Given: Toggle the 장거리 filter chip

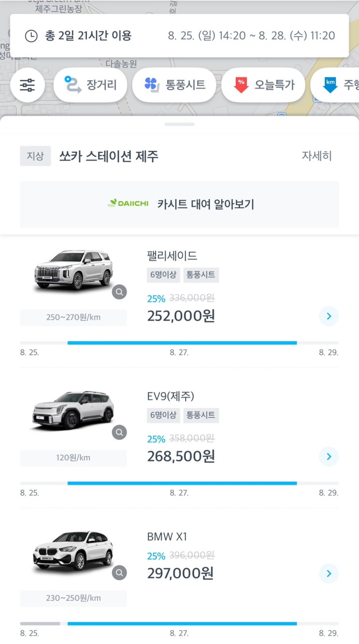Looking at the screenshot, I should (x=90, y=85).
